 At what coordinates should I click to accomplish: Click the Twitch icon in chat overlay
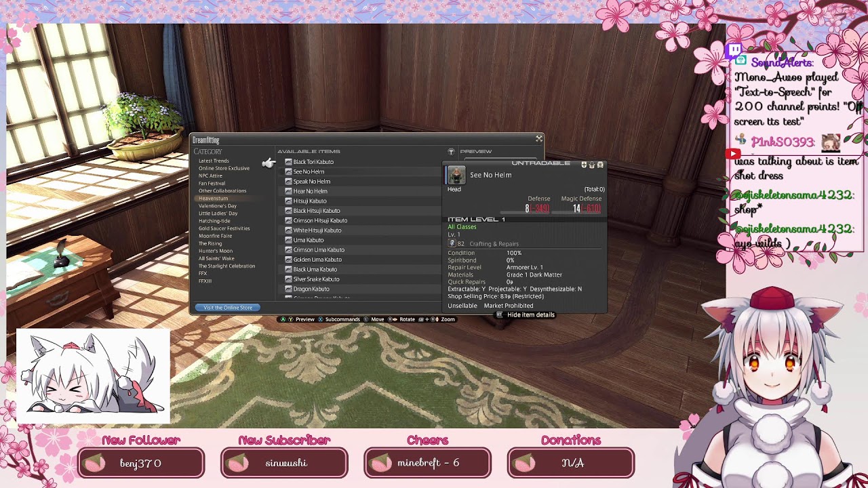tap(733, 50)
